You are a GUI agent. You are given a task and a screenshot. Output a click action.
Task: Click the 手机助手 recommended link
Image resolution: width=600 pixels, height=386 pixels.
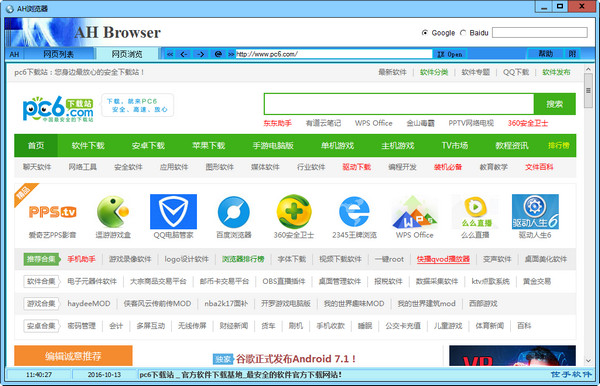point(82,259)
